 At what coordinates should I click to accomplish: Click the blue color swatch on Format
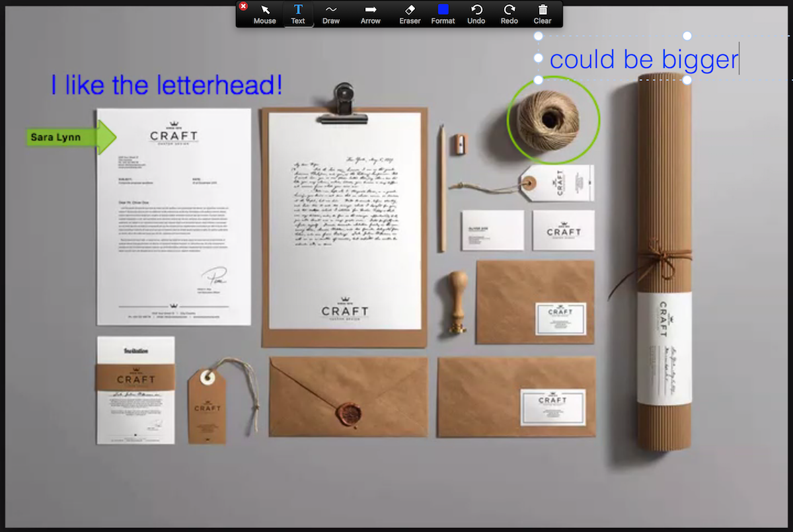pos(443,8)
